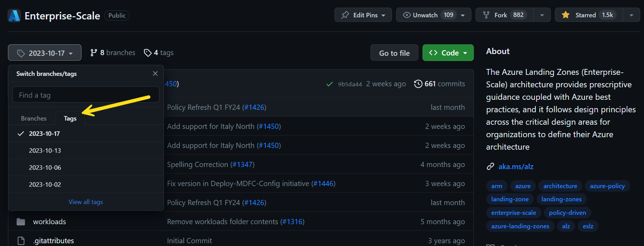644x246 pixels.
Task: Click the history clock icon by commits
Action: (x=418, y=84)
